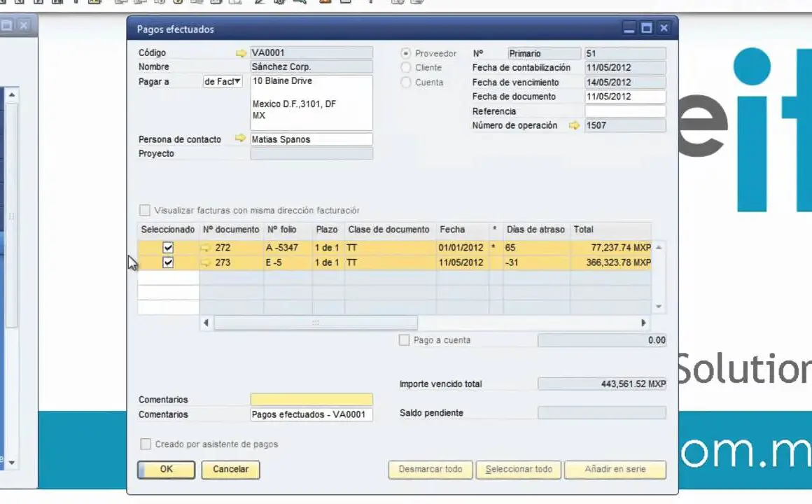Click the Importe vencido total field
The image size is (812, 504).
tap(602, 384)
